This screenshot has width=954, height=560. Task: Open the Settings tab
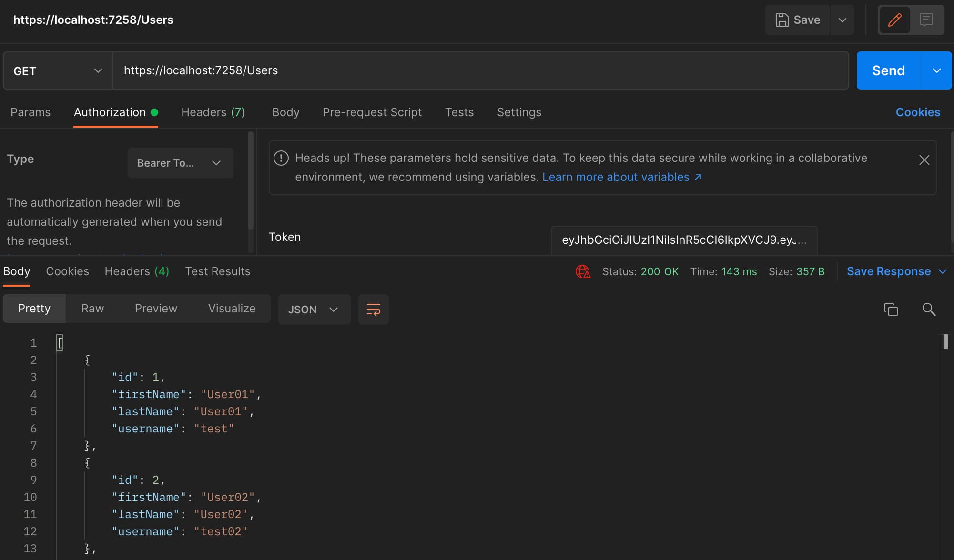pyautogui.click(x=519, y=112)
